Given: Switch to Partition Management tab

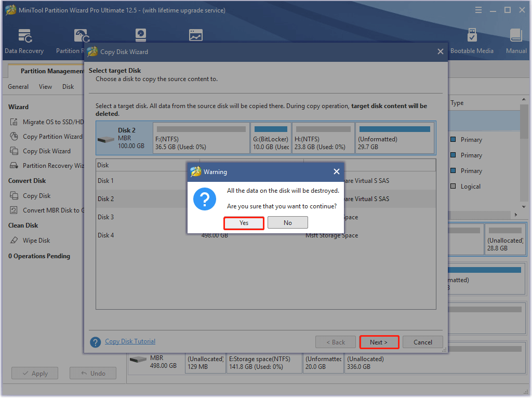Looking at the screenshot, I should point(52,71).
